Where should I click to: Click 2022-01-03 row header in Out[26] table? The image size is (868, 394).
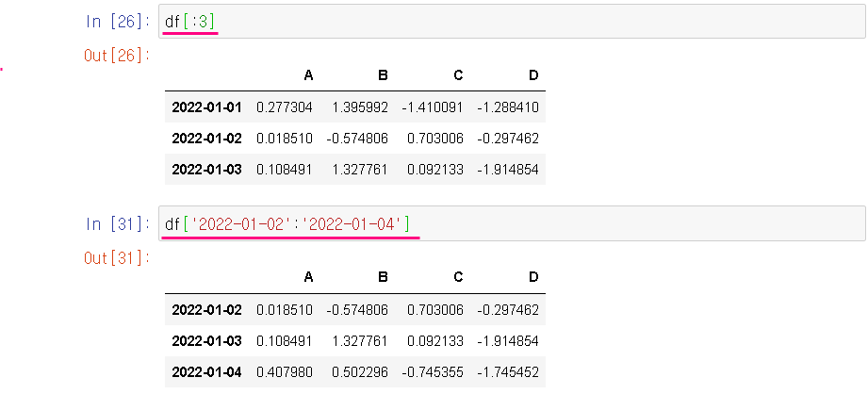[206, 169]
